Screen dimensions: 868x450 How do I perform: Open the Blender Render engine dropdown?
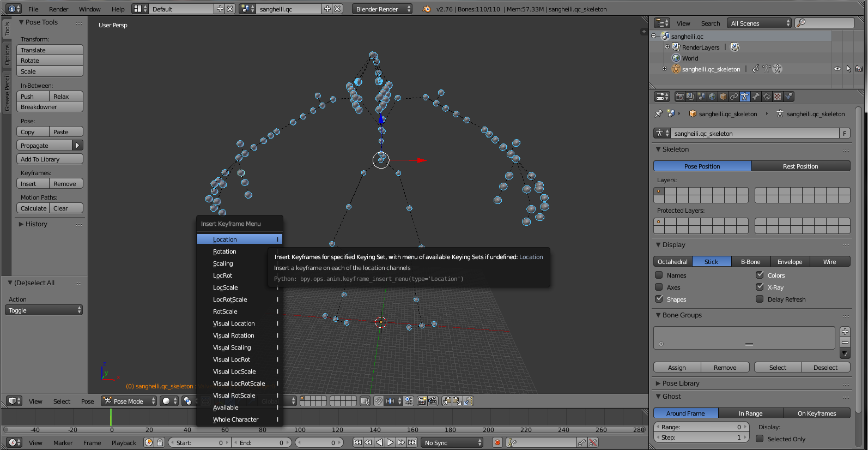[x=382, y=9]
